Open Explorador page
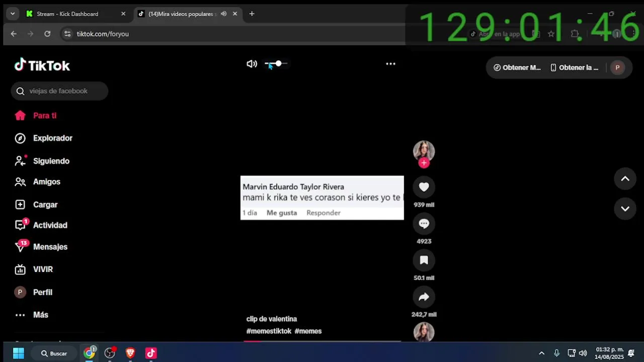 (x=43, y=138)
